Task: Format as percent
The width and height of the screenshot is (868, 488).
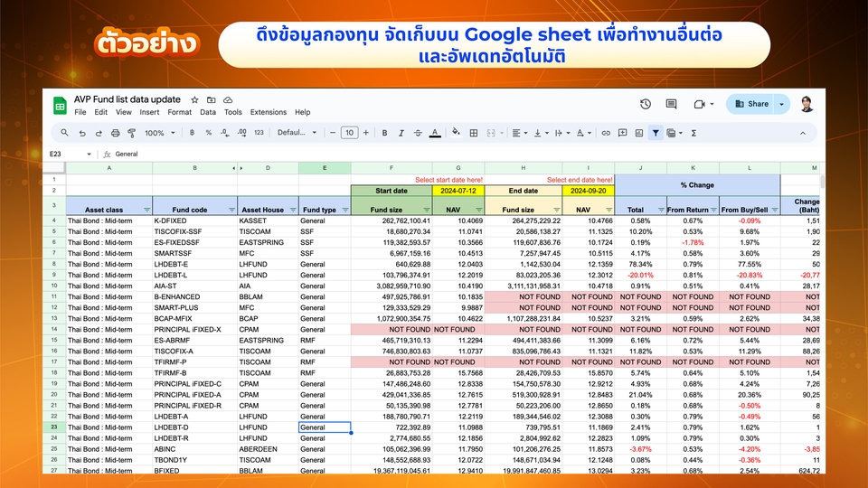Action: [x=209, y=133]
